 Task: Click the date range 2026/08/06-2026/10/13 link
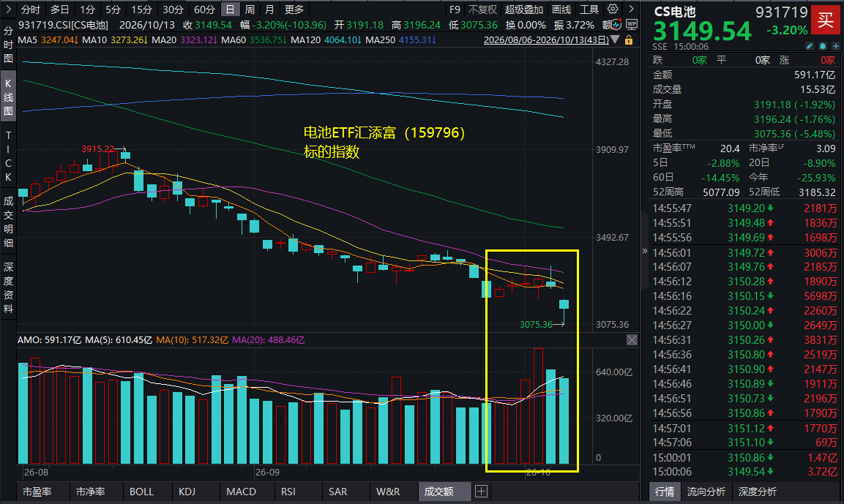[546, 40]
